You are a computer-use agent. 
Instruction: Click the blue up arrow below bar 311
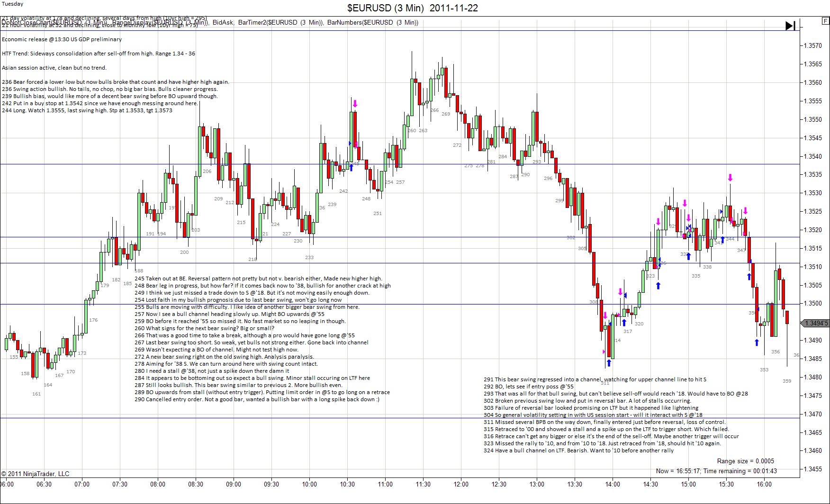click(609, 363)
